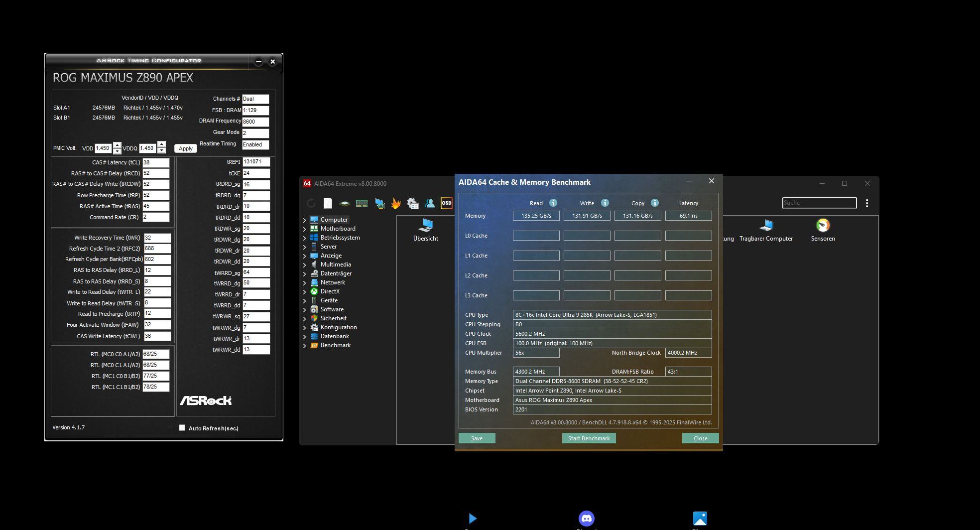This screenshot has width=980, height=530.
Task: Open the Tragbarer Computer icon
Action: click(x=766, y=226)
